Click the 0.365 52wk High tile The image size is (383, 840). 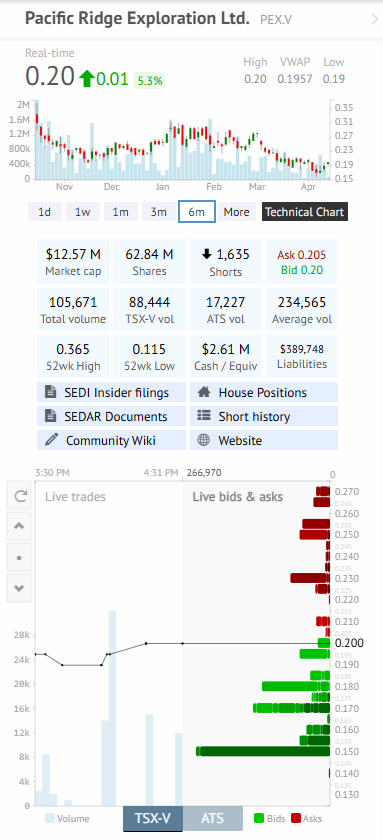click(x=73, y=357)
